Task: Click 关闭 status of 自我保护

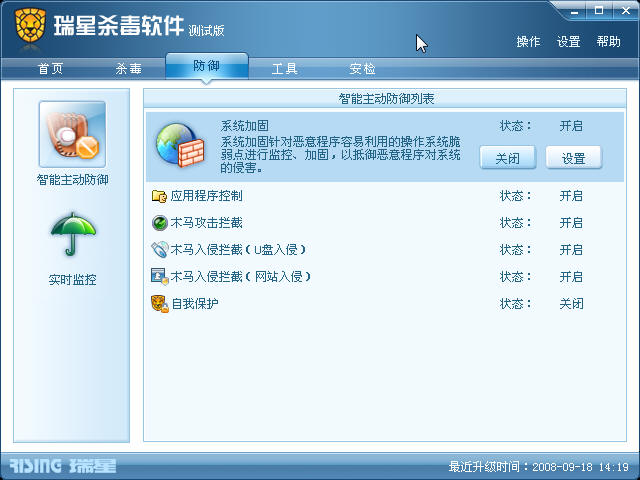Action: pos(571,304)
